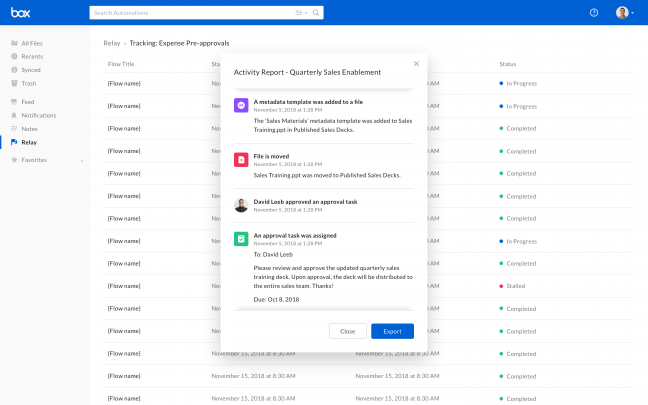The image size is (648, 405).
Task: Click the Favorites star icon
Action: tap(14, 160)
